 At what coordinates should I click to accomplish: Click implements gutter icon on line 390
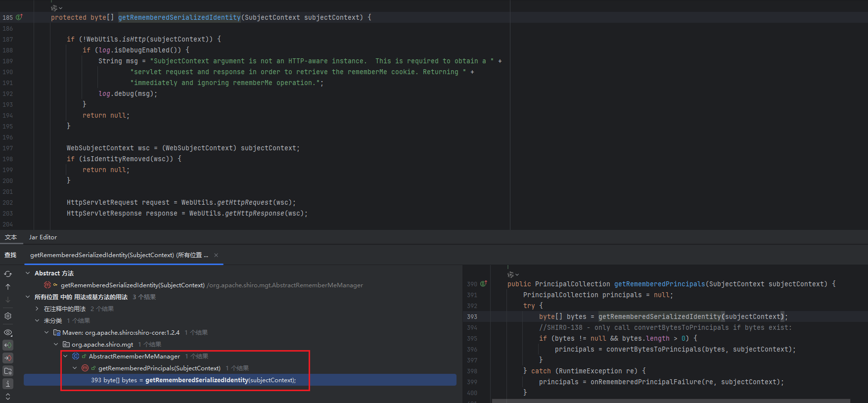click(484, 284)
